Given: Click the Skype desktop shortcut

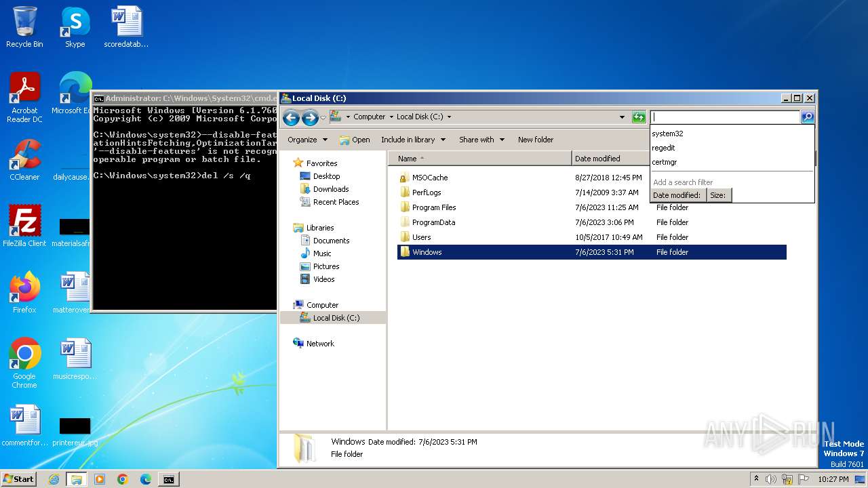Looking at the screenshot, I should click(x=75, y=27).
